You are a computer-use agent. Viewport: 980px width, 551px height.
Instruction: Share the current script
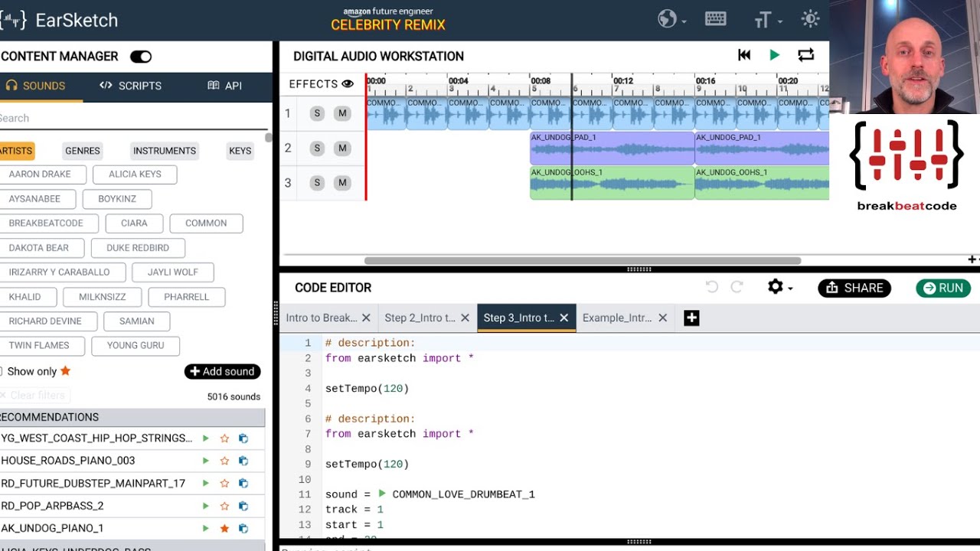click(x=854, y=288)
